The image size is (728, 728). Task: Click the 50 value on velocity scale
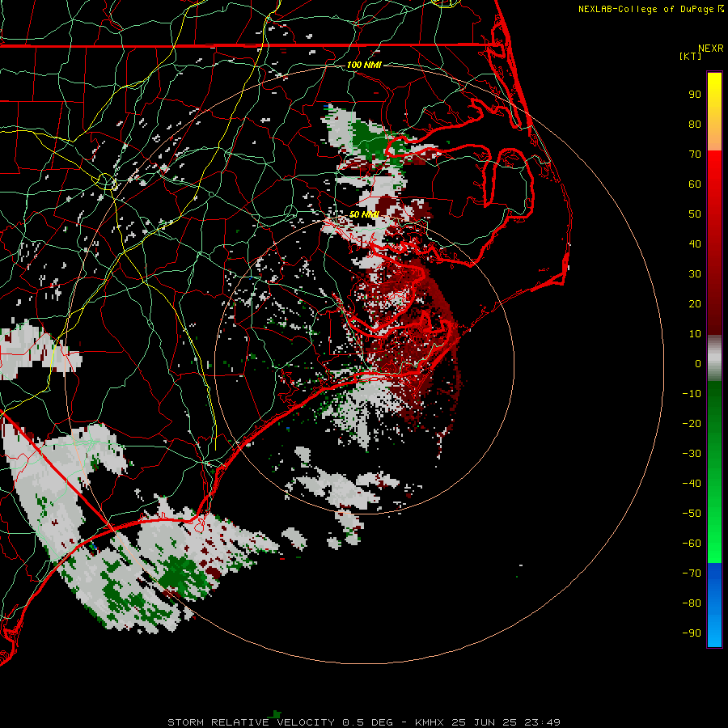click(x=695, y=214)
